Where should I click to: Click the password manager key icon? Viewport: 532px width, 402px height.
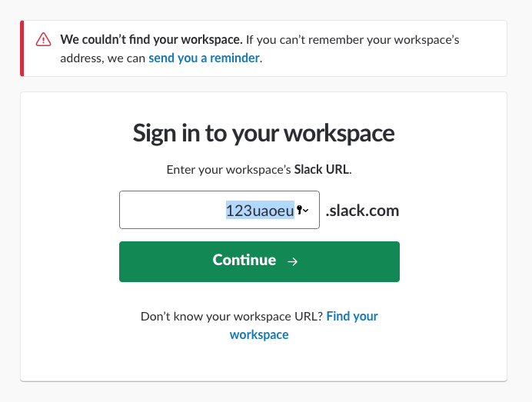coord(300,210)
